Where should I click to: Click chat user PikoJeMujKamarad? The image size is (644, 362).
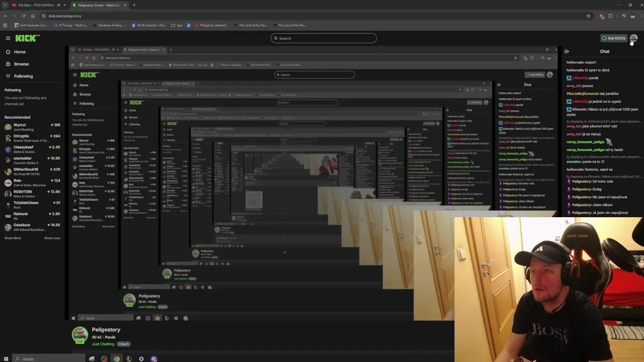583,94
